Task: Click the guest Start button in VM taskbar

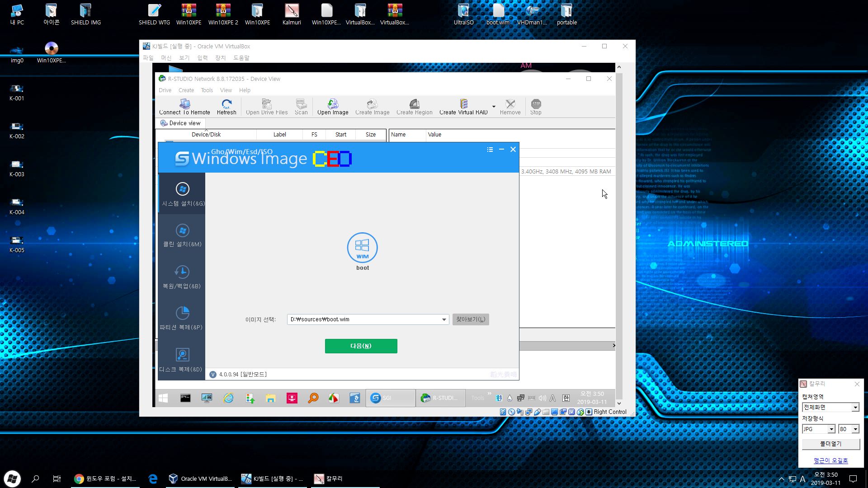Action: click(163, 398)
